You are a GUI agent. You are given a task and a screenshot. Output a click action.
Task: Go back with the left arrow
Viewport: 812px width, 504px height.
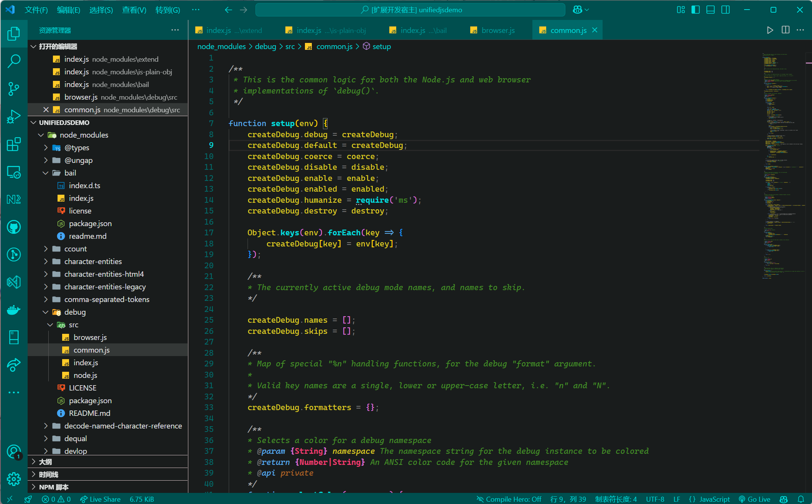(228, 10)
